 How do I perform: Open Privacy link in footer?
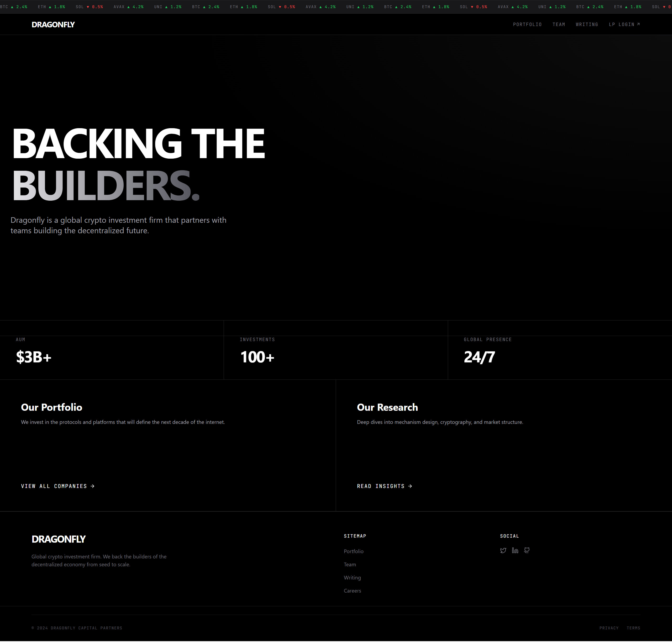coord(609,628)
